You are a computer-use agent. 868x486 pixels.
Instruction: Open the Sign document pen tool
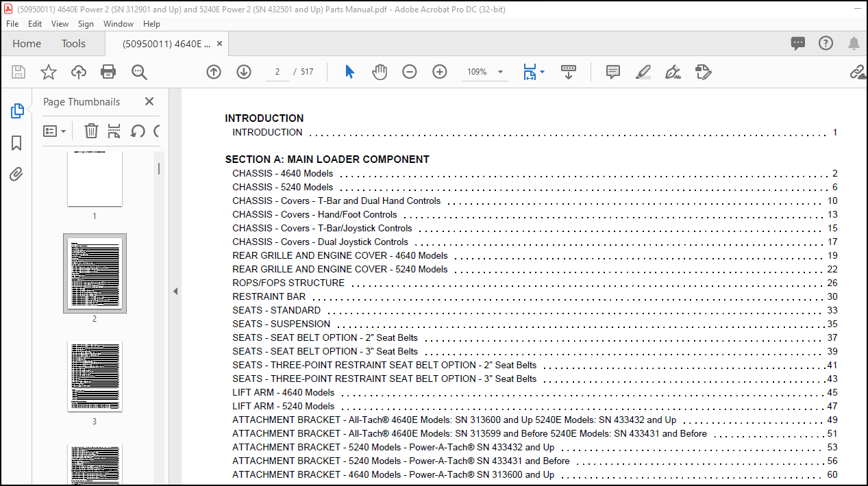(x=673, y=72)
